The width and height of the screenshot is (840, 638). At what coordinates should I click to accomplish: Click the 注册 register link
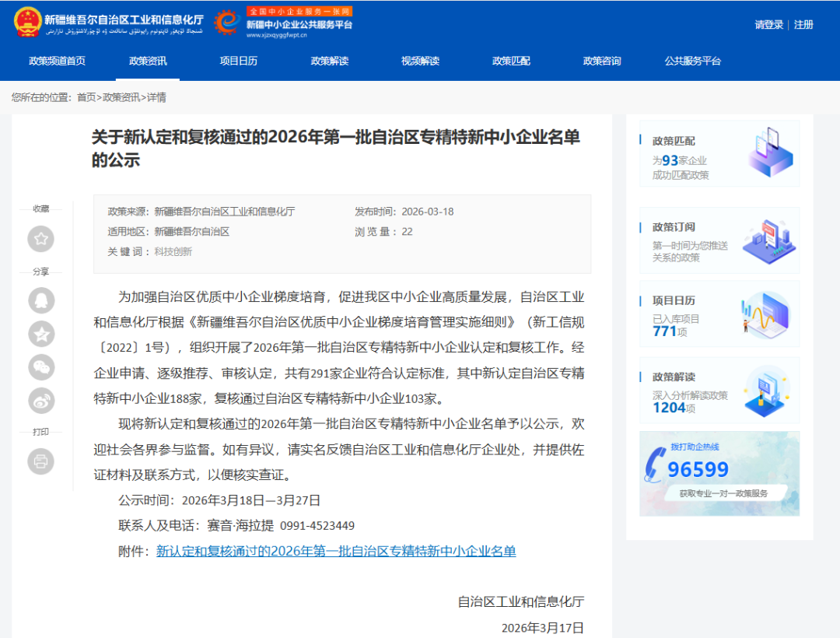[803, 25]
